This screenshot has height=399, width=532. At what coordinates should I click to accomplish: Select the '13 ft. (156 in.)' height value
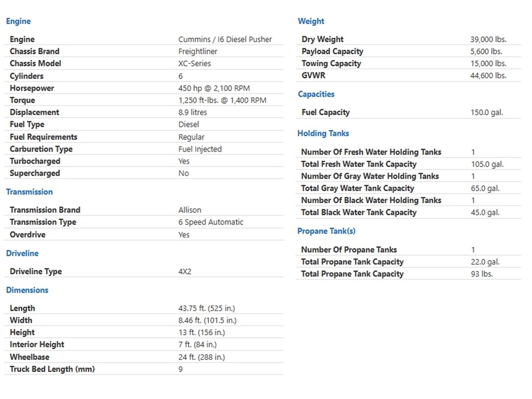pos(202,332)
